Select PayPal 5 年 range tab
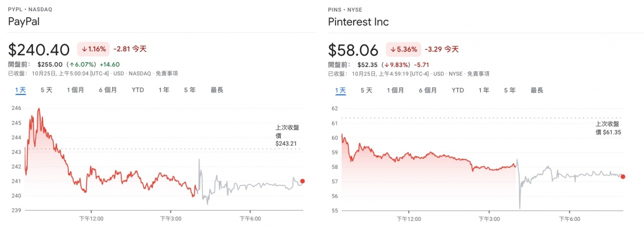644x230 pixels. click(189, 90)
